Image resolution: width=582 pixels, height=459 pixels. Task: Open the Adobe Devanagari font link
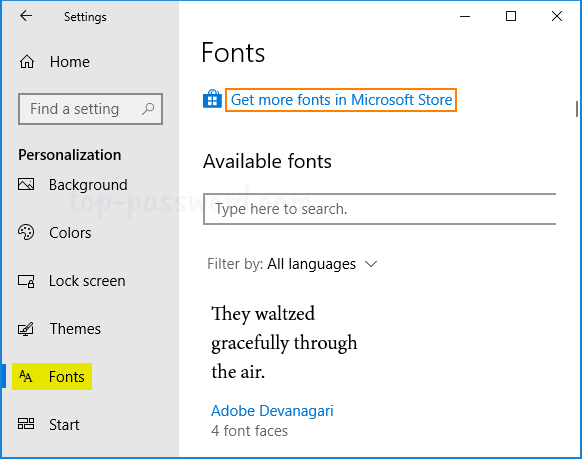[x=272, y=411]
